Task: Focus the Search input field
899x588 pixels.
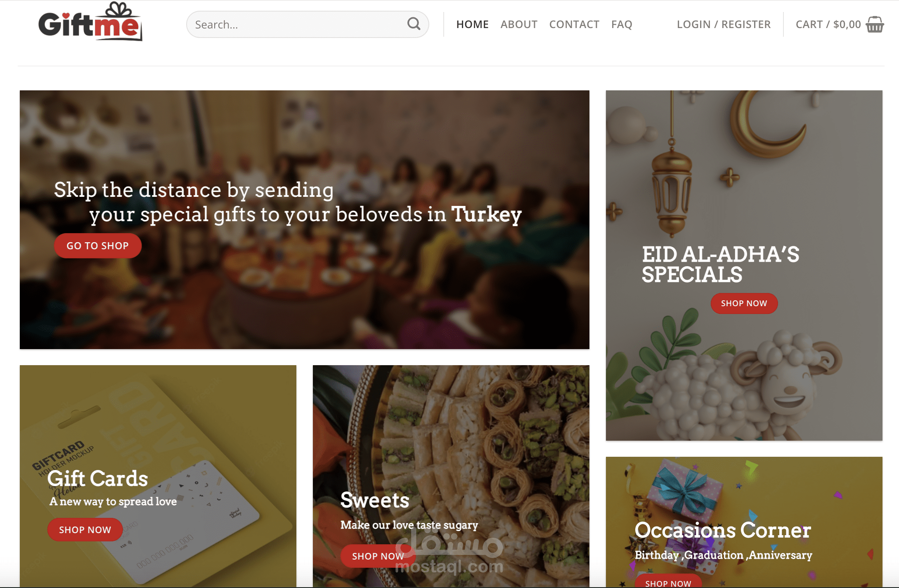Action: [308, 24]
